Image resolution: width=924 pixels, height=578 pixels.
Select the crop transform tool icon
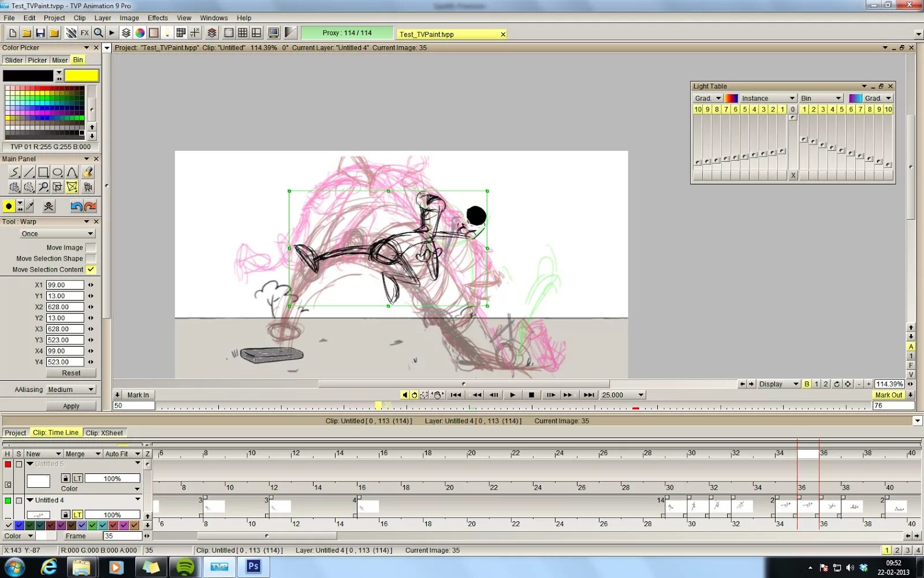pos(58,187)
